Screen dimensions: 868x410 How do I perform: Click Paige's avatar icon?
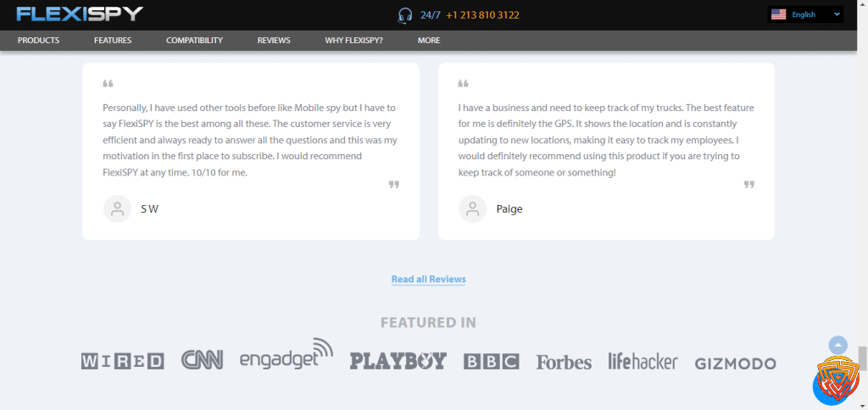[x=472, y=208]
